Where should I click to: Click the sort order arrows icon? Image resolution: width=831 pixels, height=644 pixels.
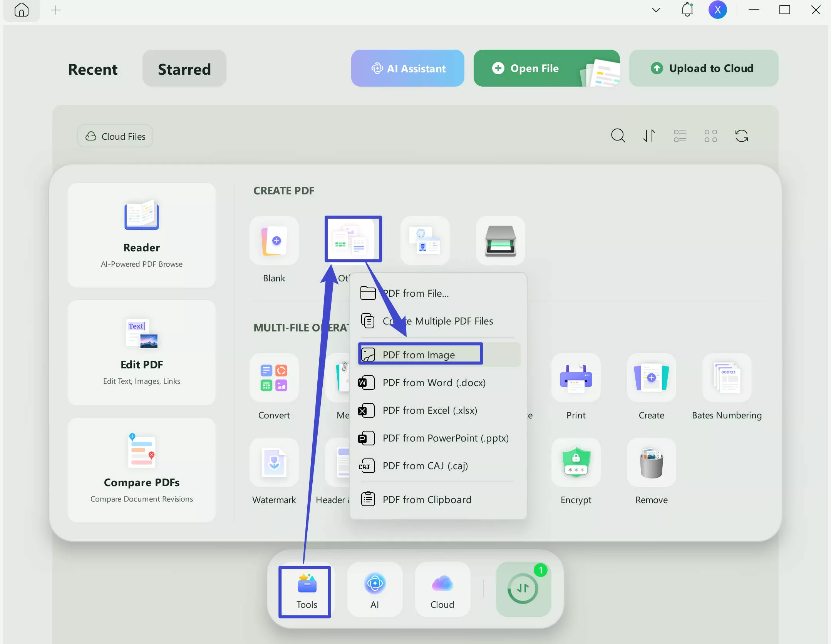click(649, 136)
